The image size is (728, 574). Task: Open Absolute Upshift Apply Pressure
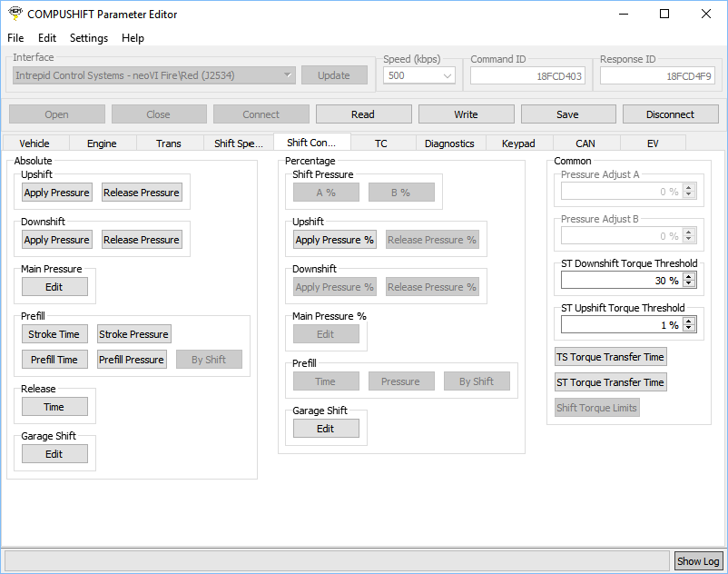point(57,193)
